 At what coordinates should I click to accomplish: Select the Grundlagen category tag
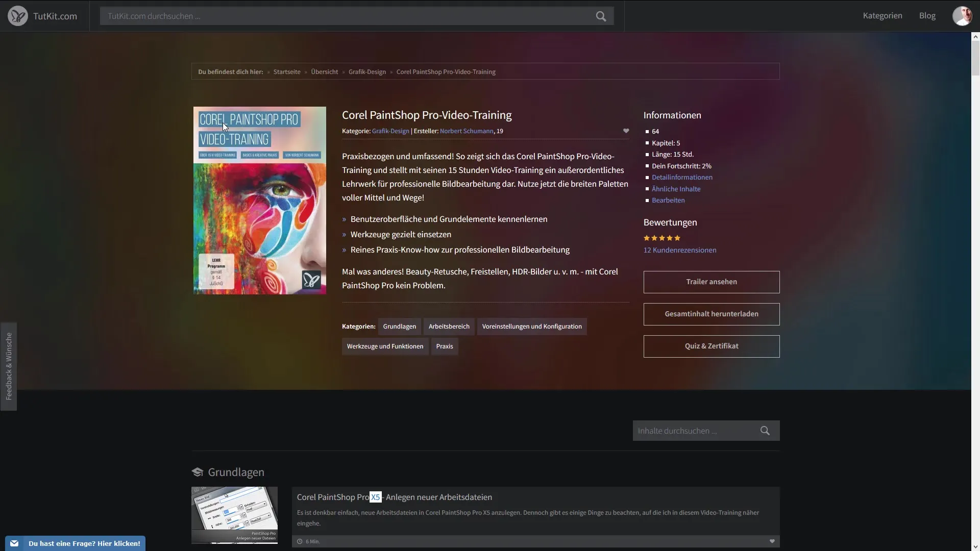point(400,327)
